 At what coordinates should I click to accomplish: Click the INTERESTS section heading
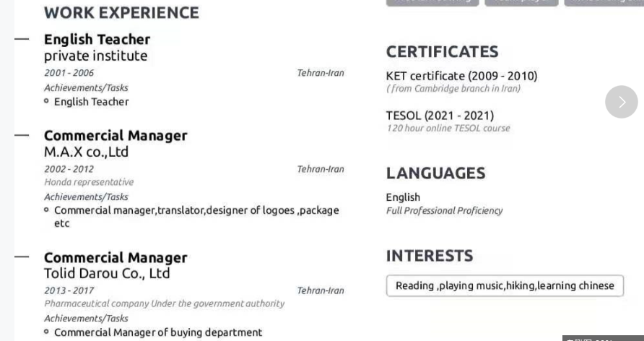(430, 256)
